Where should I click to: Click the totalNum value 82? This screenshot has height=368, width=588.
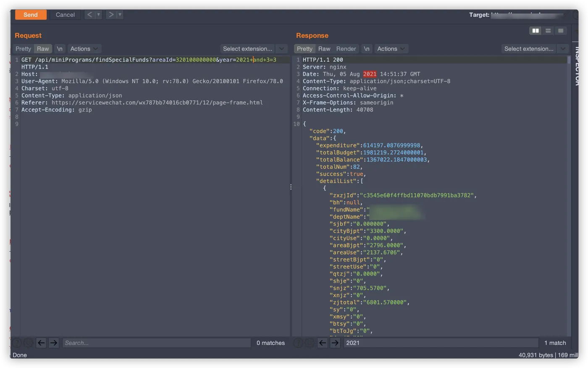point(356,167)
